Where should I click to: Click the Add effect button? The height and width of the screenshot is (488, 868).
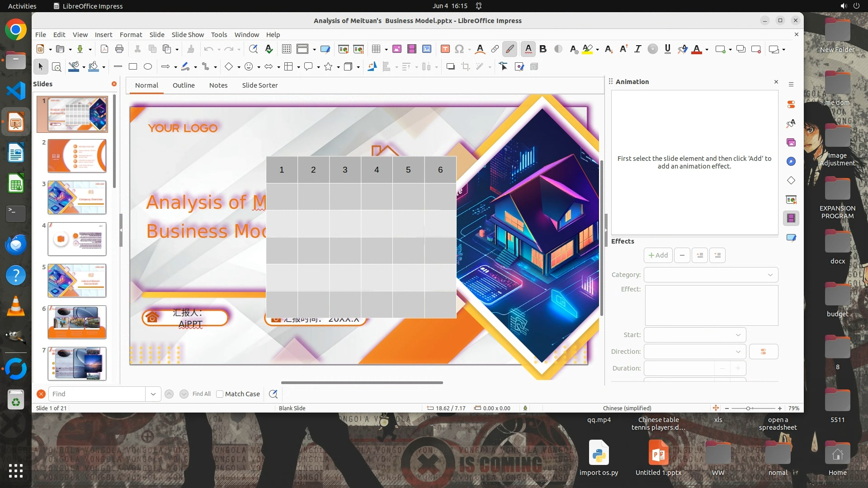[x=658, y=255]
